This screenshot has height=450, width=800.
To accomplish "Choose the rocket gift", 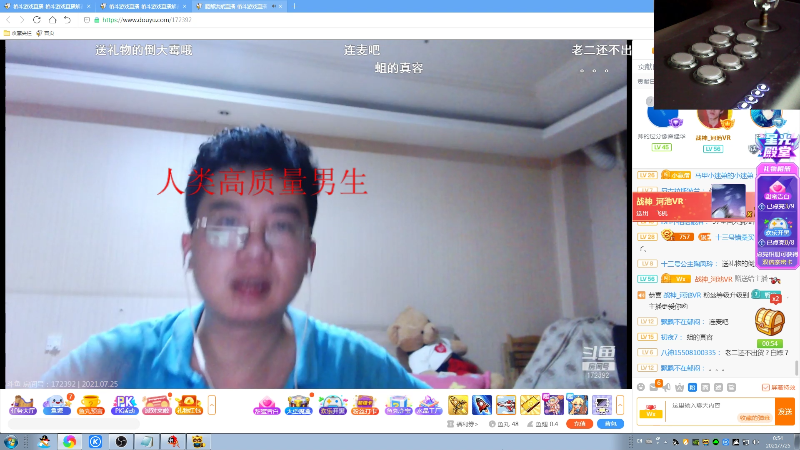I will tap(482, 405).
